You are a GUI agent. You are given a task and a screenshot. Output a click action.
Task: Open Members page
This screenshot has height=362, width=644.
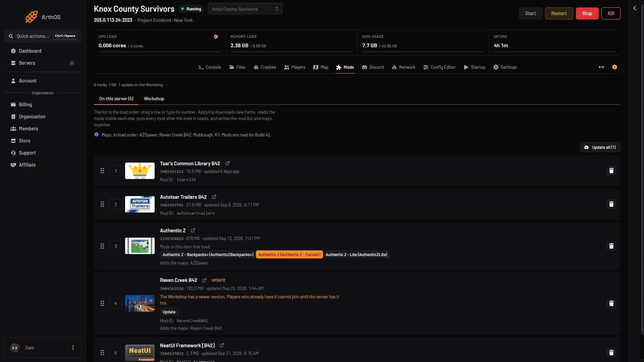point(43,129)
